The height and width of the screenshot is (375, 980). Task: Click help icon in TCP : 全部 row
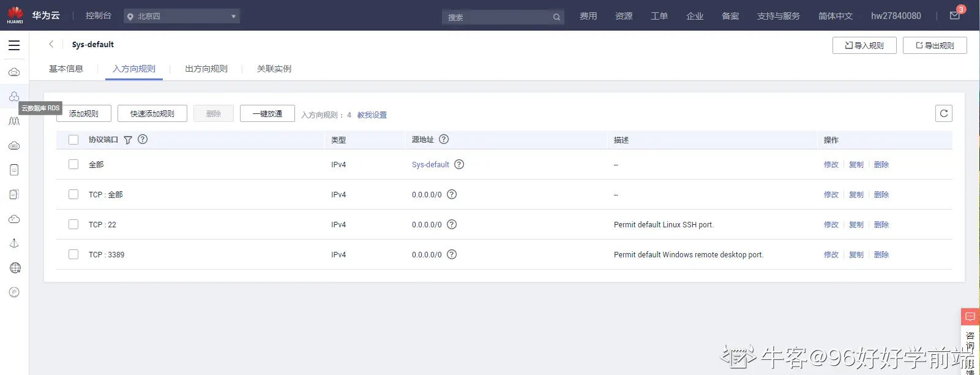452,194
